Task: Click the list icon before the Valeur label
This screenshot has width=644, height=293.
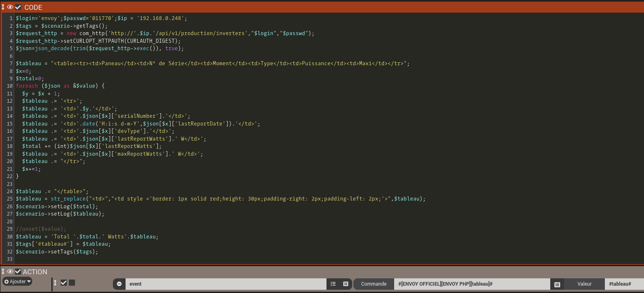Action: pyautogui.click(x=557, y=284)
